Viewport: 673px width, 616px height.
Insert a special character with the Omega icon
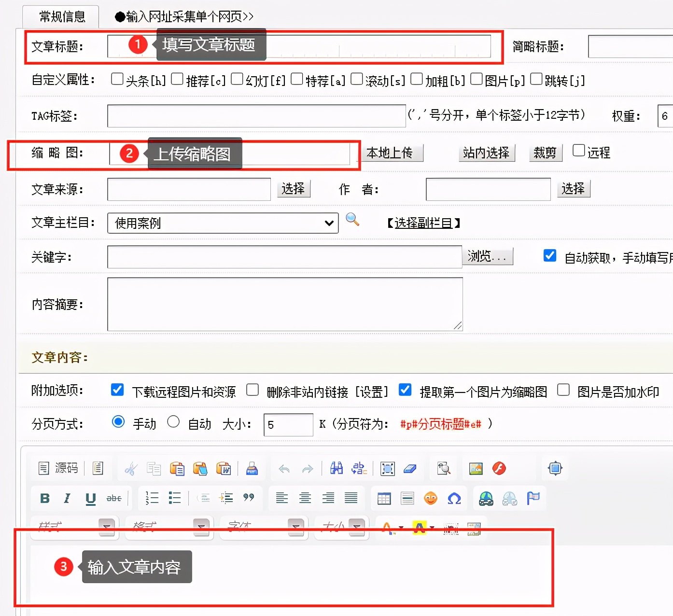click(454, 498)
